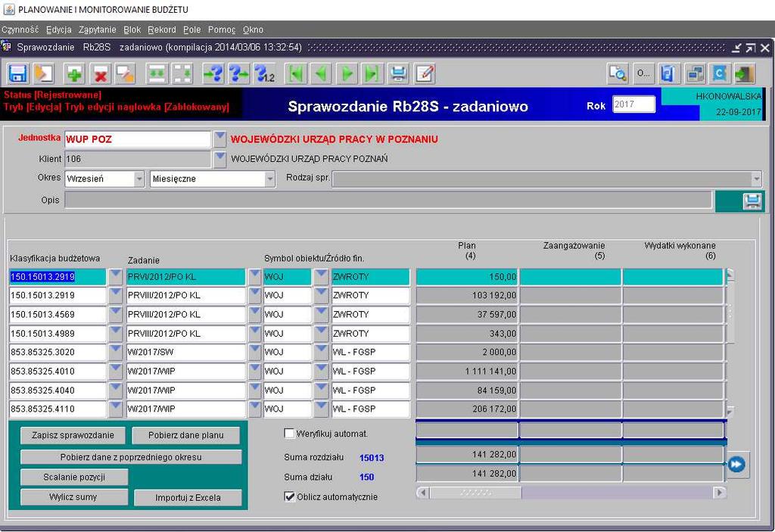Click the horizontal scrollbar left arrow

(422, 493)
